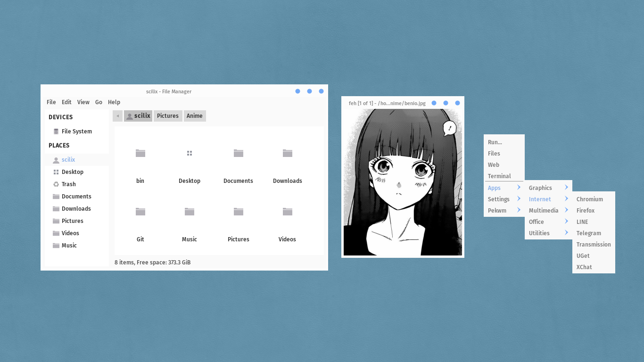Image resolution: width=644 pixels, height=362 pixels.
Task: Open the Documents folder icon in main pane
Action: 239,153
